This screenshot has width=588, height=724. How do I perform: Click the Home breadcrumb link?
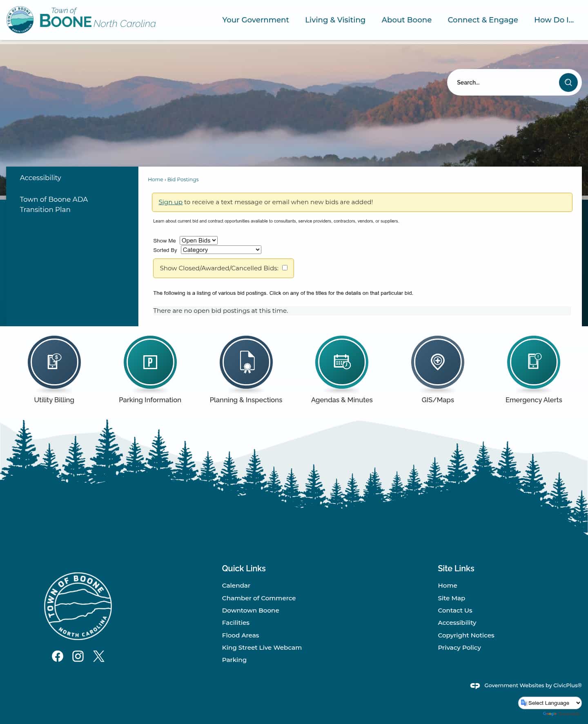(155, 179)
